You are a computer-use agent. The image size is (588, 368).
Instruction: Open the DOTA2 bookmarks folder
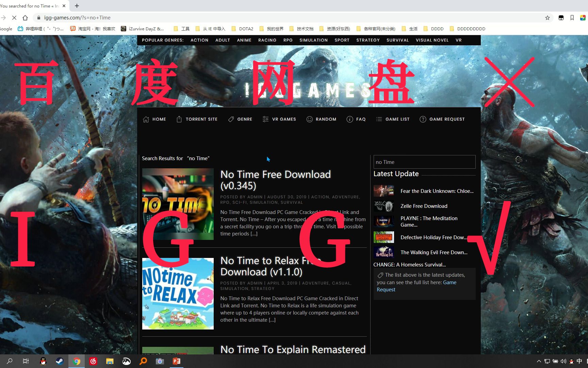(x=242, y=29)
